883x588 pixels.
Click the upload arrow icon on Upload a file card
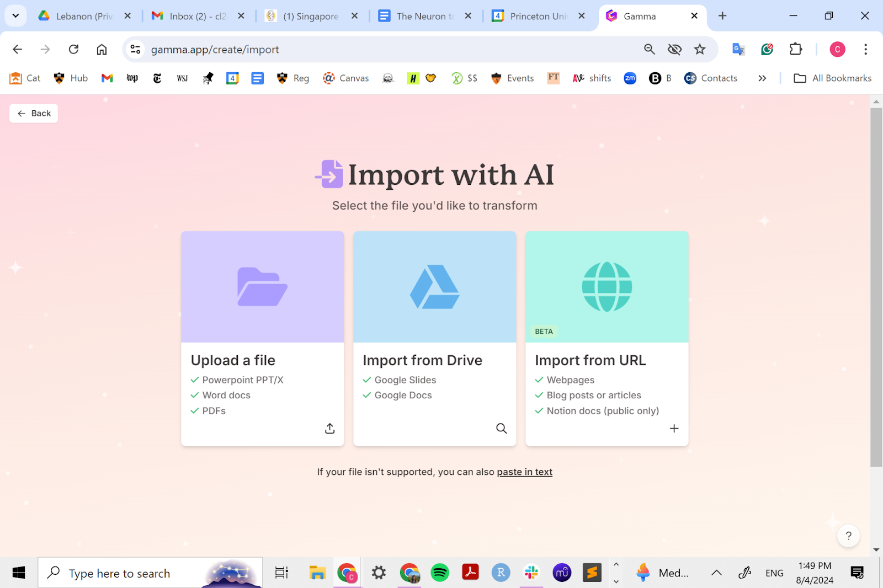(x=330, y=429)
